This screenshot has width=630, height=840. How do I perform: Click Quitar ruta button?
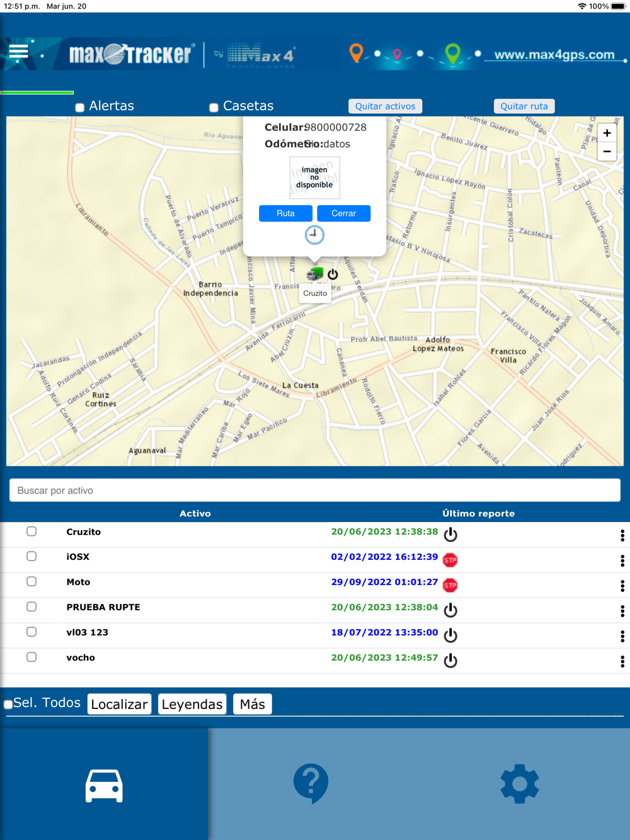[524, 106]
